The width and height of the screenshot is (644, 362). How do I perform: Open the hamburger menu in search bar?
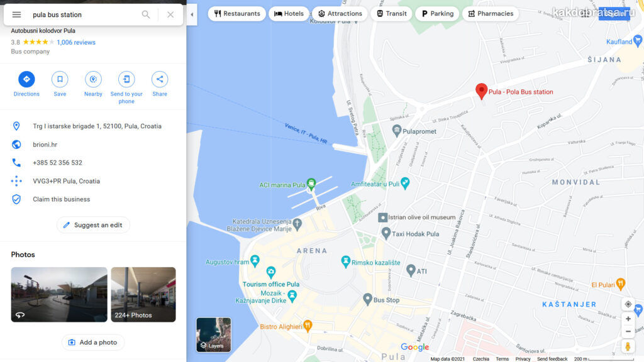tap(16, 15)
